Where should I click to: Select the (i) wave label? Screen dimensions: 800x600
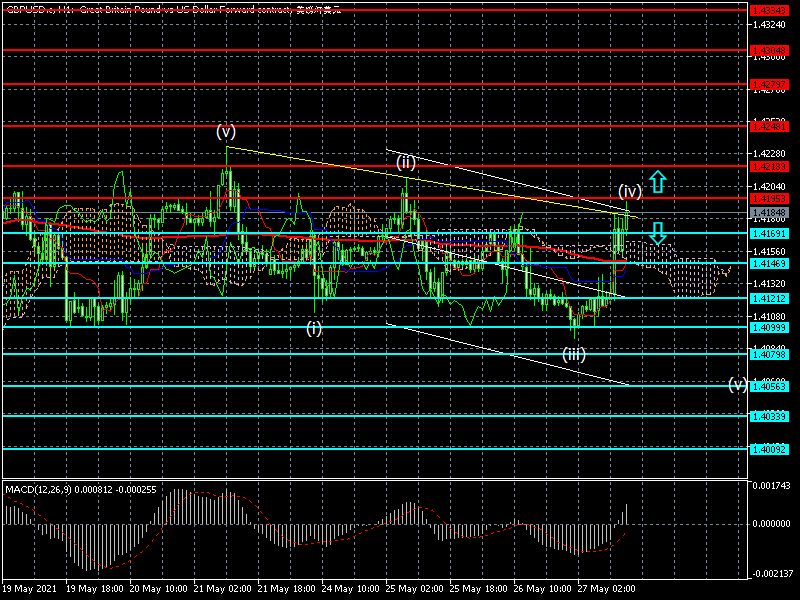point(314,327)
